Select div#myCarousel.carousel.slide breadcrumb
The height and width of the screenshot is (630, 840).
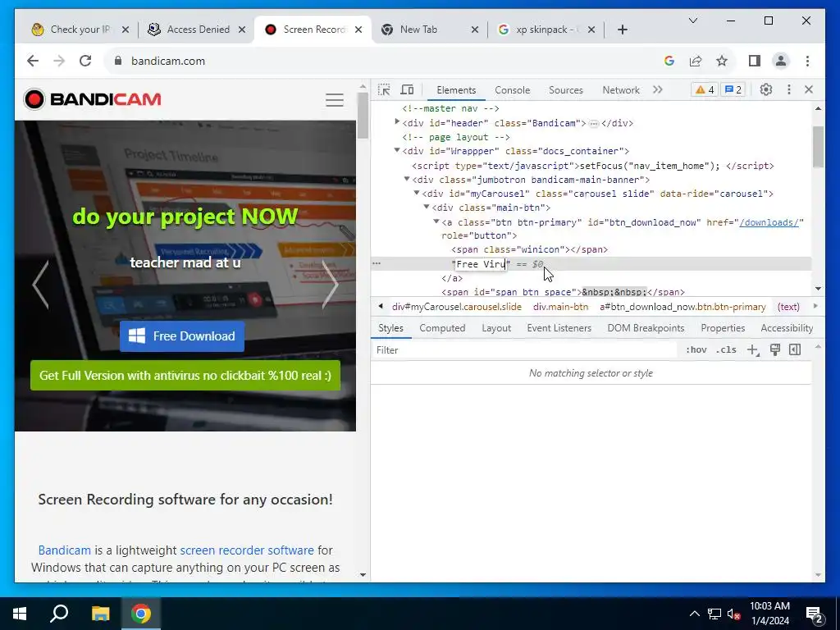[x=456, y=307]
